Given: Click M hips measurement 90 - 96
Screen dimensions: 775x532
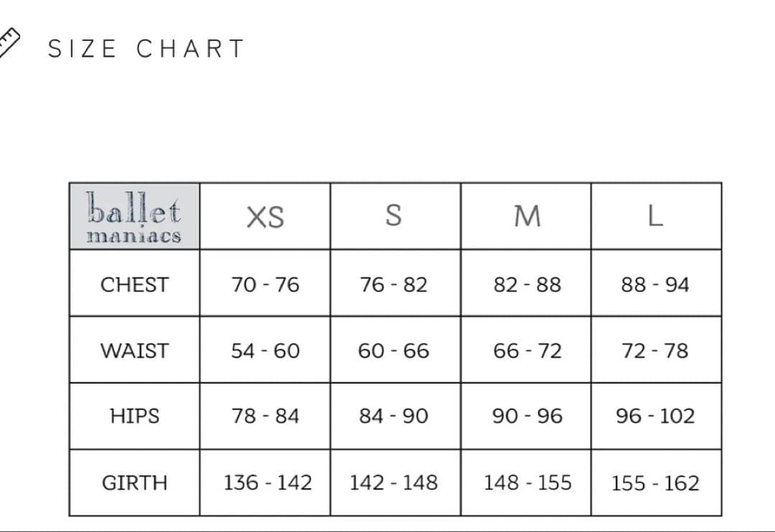Looking at the screenshot, I should click(x=527, y=416).
